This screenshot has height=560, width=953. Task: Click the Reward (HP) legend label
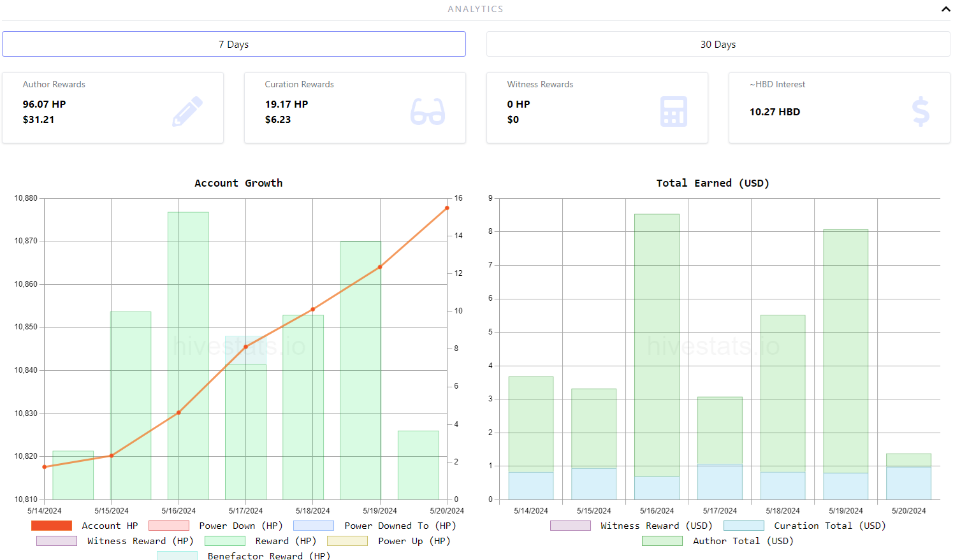[286, 541]
